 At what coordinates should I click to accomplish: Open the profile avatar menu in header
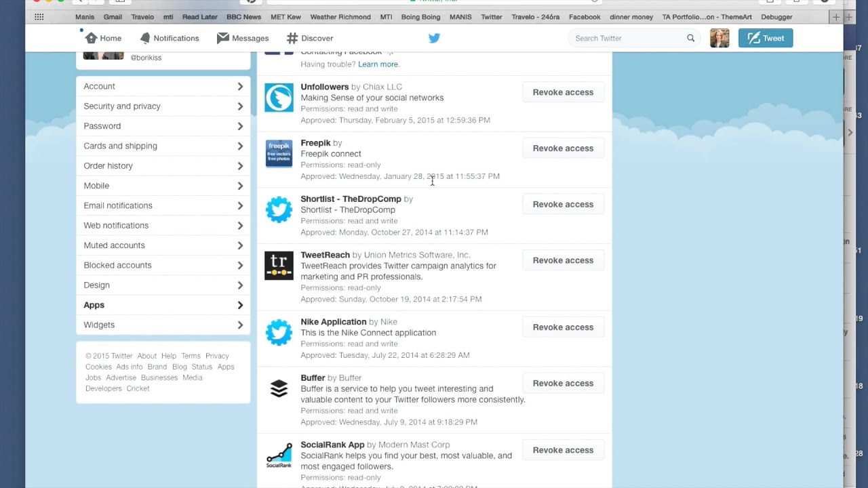tap(719, 38)
